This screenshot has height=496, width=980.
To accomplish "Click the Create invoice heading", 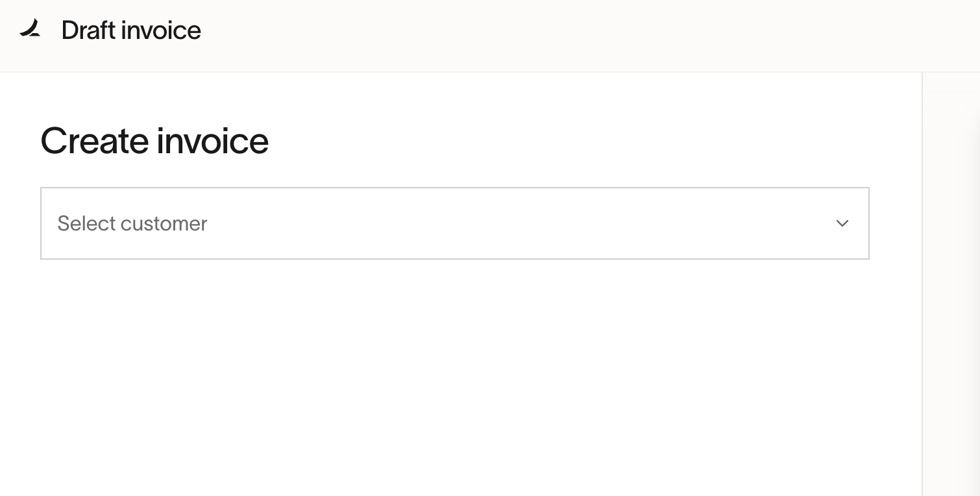I will point(154,140).
